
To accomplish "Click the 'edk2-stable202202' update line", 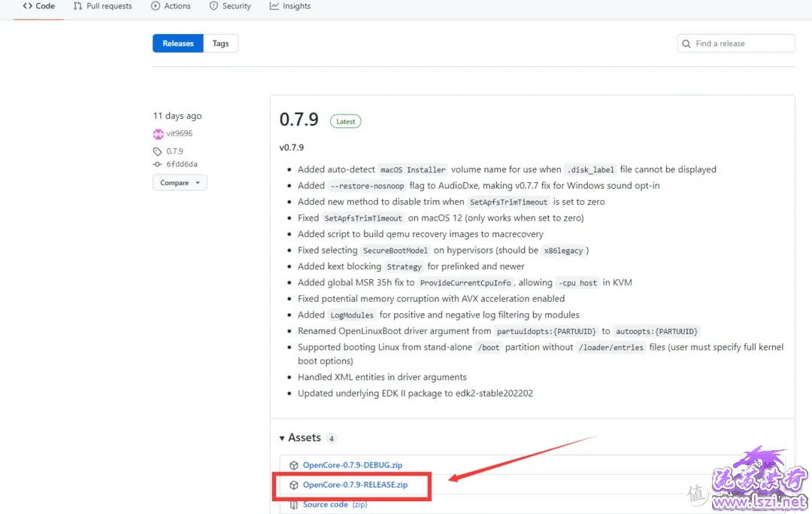I will click(415, 394).
